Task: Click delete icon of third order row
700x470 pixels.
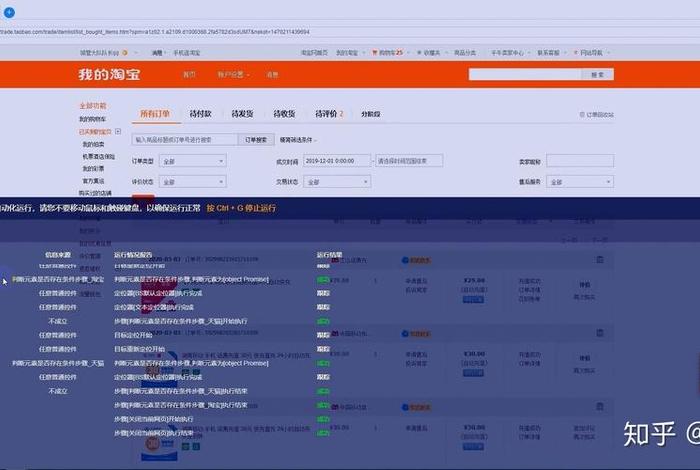Action: [x=600, y=406]
